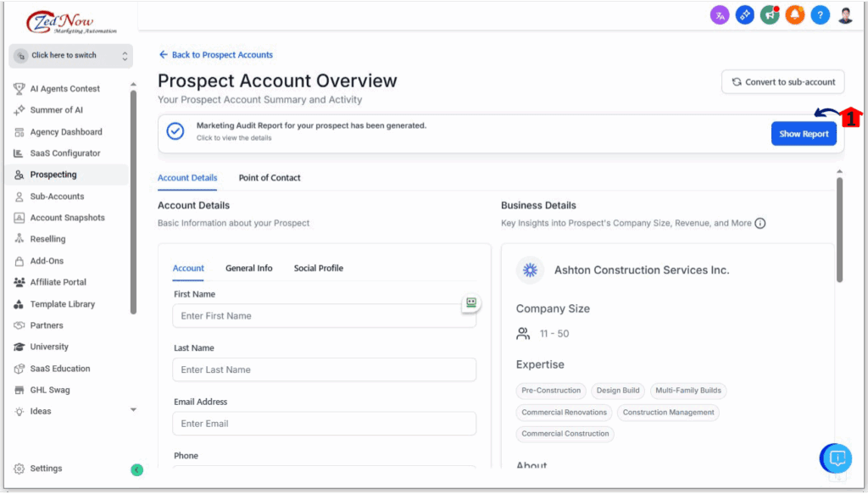Click the Prospect Account Overview heading
The height and width of the screenshot is (494, 868).
277,80
